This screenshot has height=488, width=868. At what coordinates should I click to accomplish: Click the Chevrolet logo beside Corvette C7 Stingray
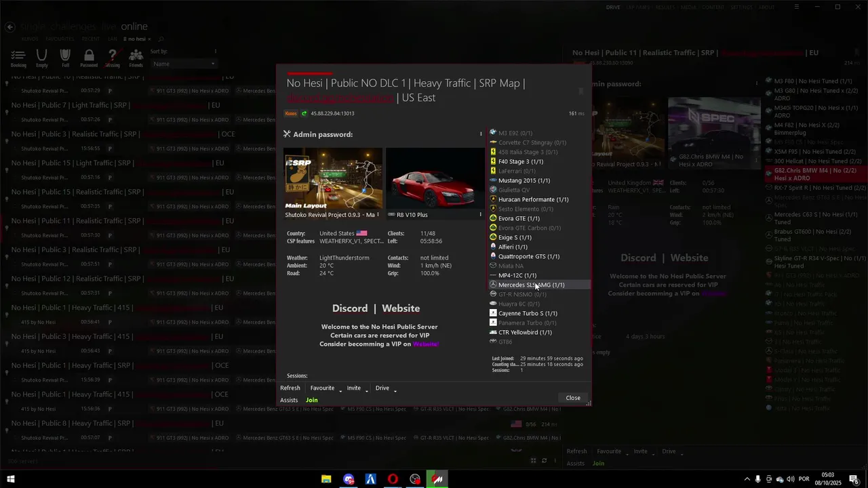click(493, 142)
